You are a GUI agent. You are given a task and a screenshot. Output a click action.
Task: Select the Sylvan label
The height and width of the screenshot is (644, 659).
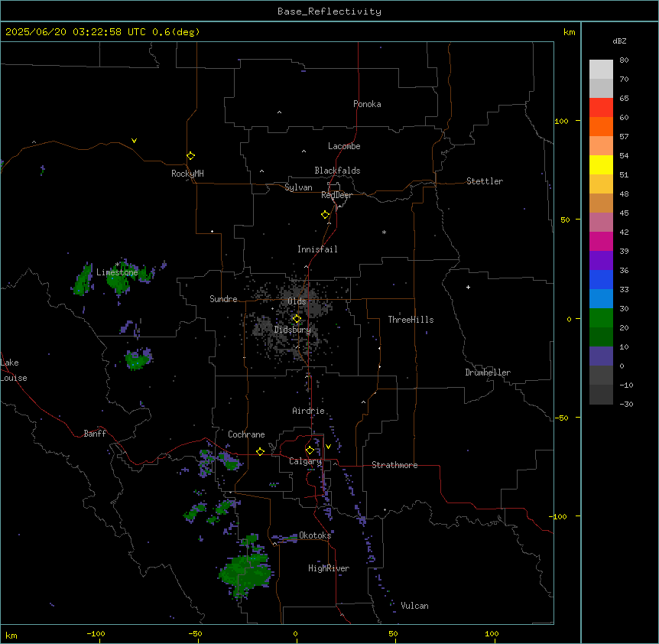298,187
